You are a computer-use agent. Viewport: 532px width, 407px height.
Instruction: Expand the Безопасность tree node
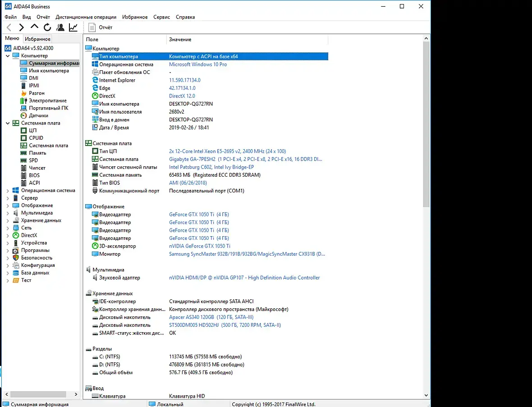[x=8, y=258]
